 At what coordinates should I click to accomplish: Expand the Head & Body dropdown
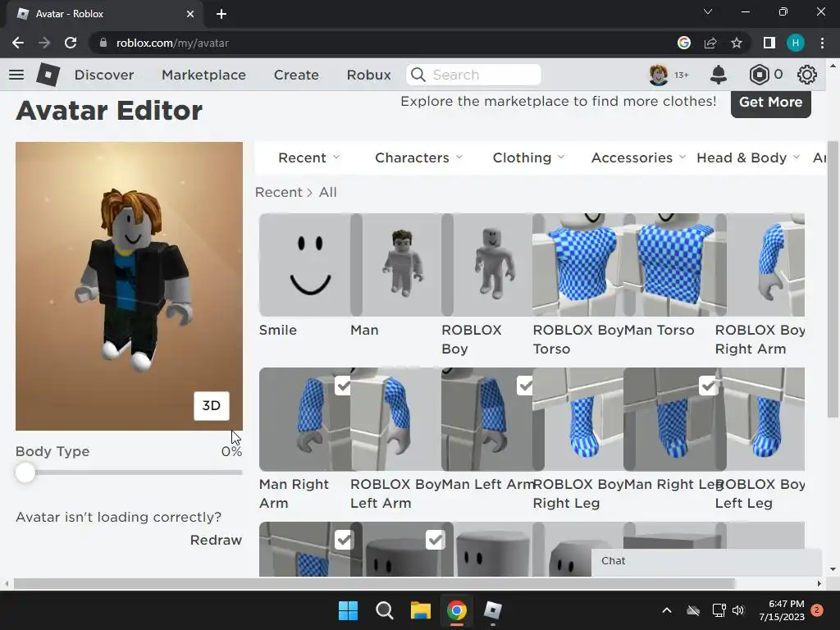click(748, 157)
